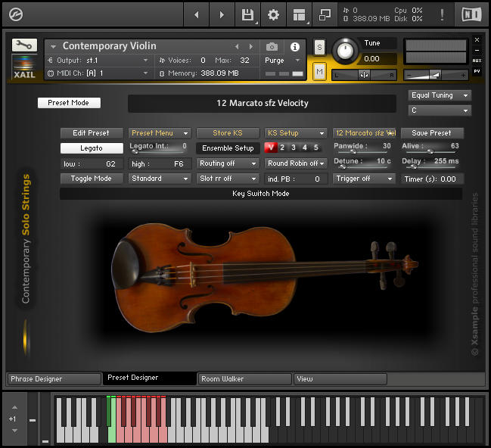Switch to View tab

click(x=340, y=379)
